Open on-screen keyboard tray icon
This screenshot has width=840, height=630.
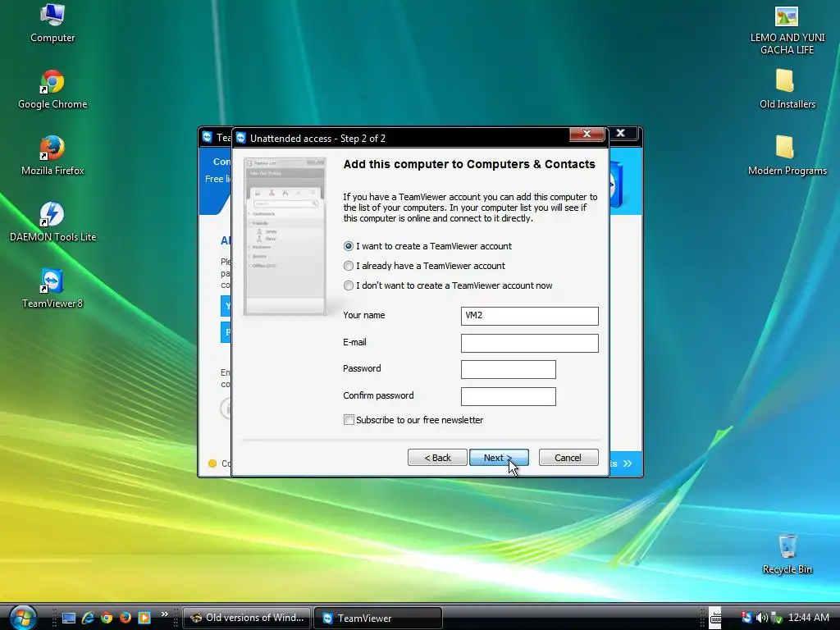(x=715, y=618)
